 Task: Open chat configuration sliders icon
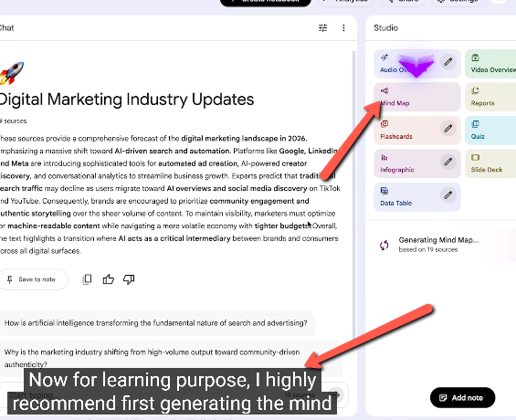(x=322, y=28)
